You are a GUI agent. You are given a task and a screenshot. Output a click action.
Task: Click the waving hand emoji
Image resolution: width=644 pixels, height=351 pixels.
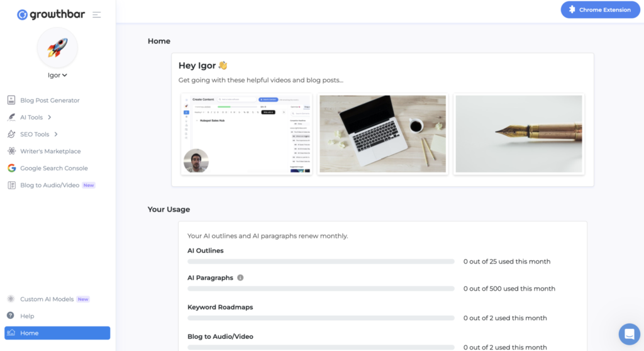click(223, 65)
